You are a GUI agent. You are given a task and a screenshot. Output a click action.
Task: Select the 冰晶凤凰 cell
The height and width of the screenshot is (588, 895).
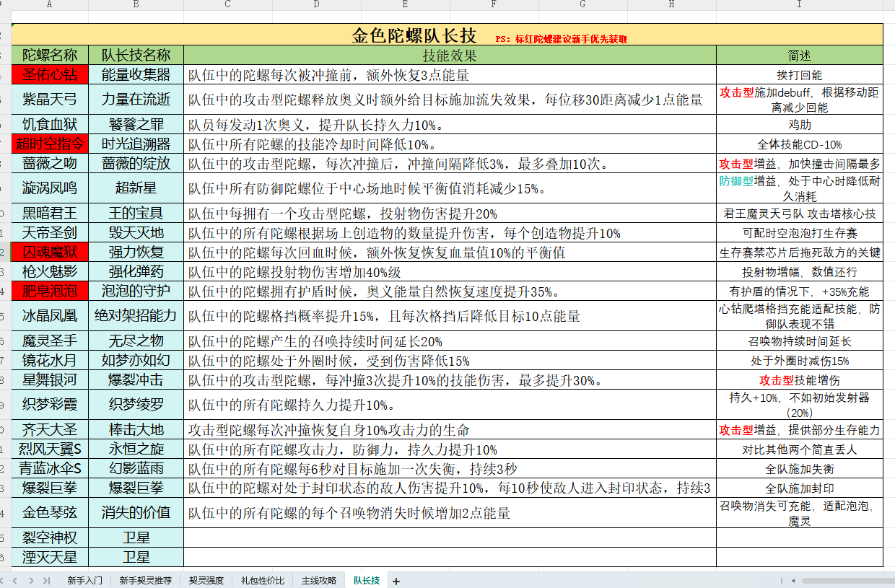50,316
